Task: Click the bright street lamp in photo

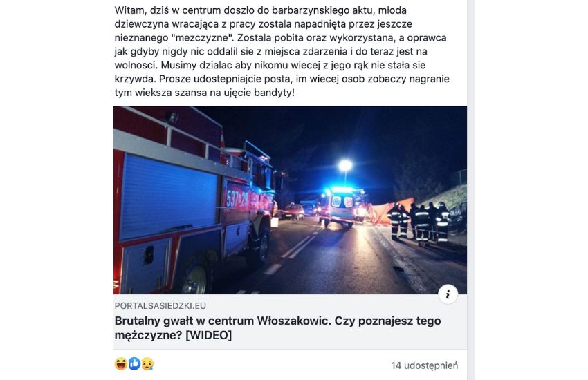Action: pos(345,165)
